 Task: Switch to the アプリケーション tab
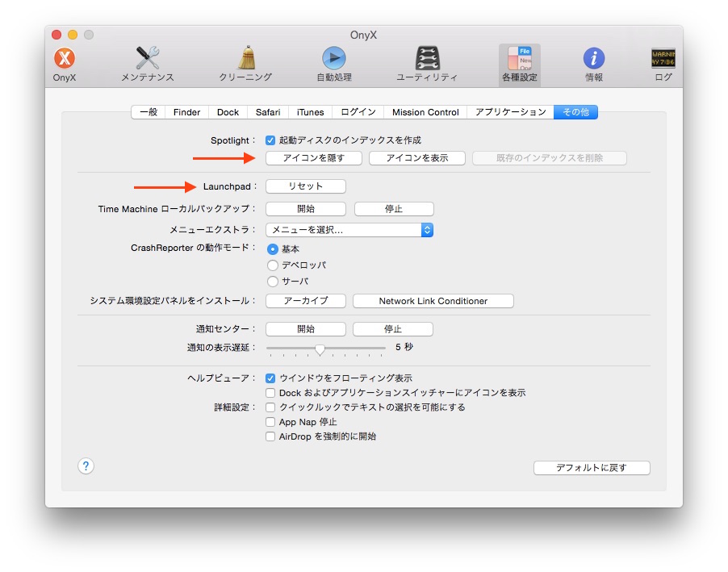pos(510,112)
